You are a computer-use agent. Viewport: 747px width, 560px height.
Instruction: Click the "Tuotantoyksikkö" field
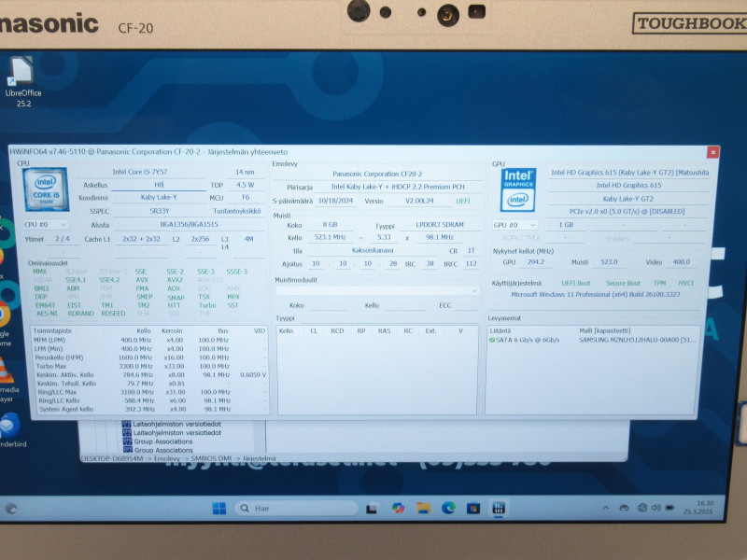(x=237, y=211)
